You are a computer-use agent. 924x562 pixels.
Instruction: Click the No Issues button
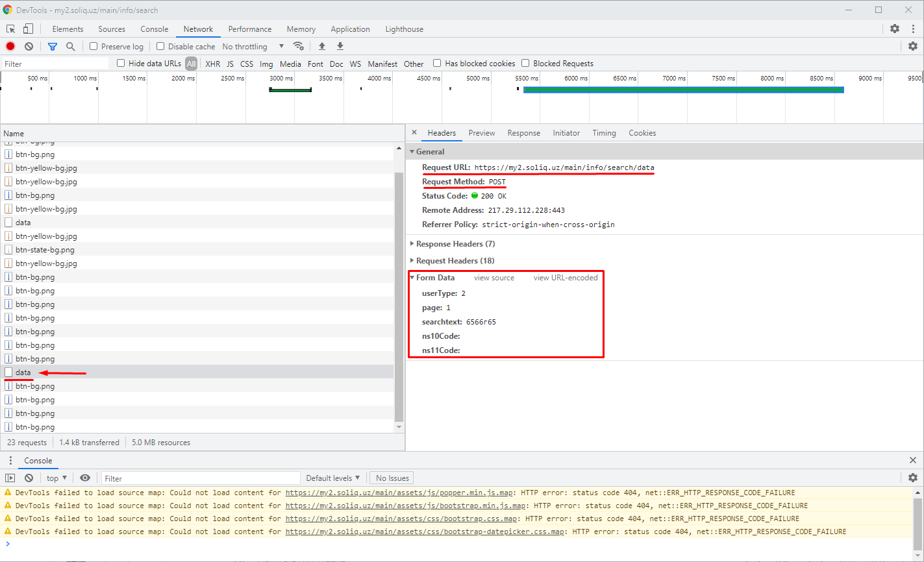[x=392, y=478]
